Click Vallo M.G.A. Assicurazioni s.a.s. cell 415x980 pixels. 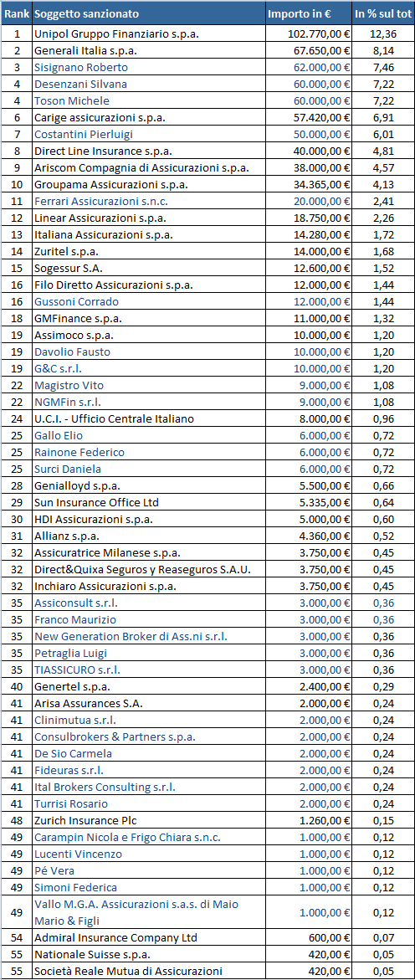[x=150, y=912]
